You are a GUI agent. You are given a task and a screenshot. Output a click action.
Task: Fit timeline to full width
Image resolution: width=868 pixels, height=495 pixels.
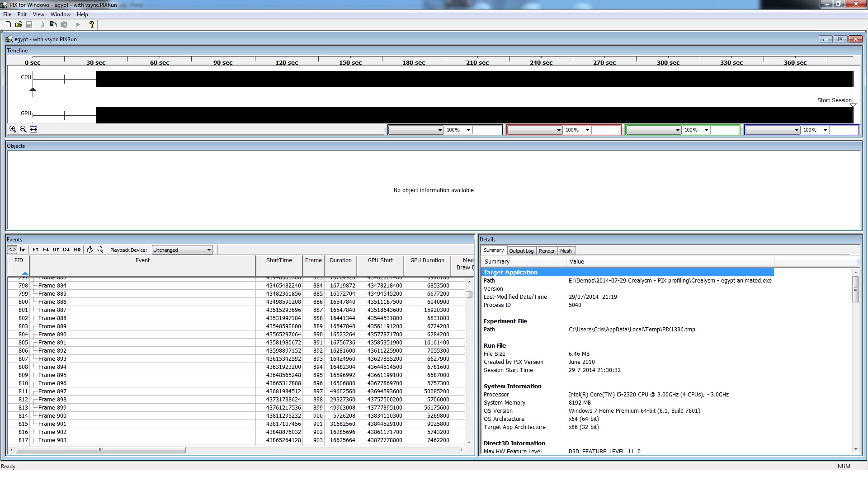click(33, 129)
